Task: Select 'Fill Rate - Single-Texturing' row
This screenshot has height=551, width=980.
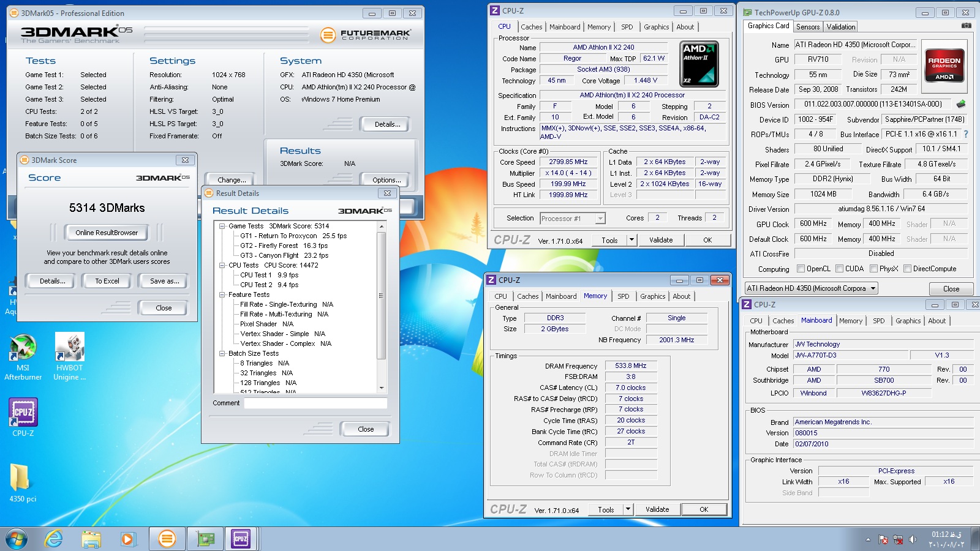Action: point(287,304)
